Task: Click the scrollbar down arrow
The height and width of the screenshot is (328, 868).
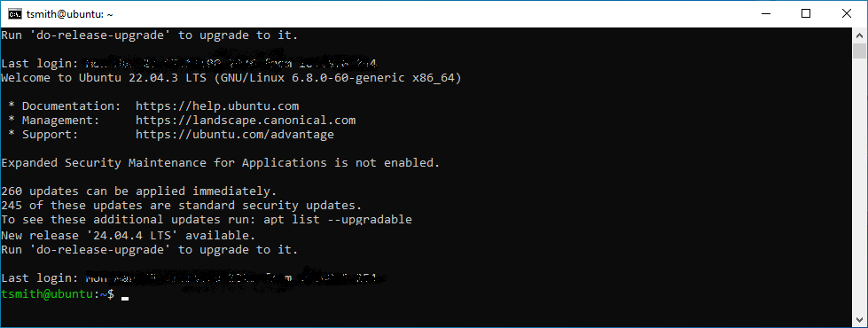Action: point(859,320)
